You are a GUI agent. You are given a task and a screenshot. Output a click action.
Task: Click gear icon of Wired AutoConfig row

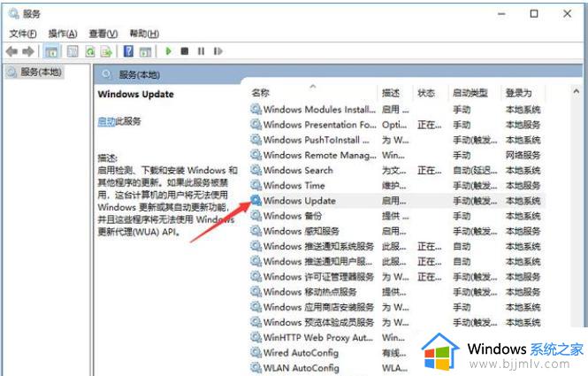(x=256, y=352)
